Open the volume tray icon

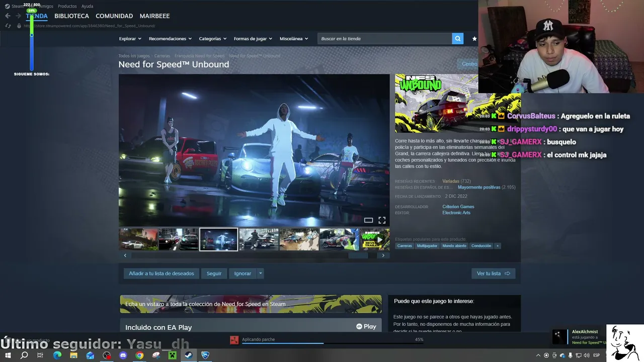tap(587, 355)
